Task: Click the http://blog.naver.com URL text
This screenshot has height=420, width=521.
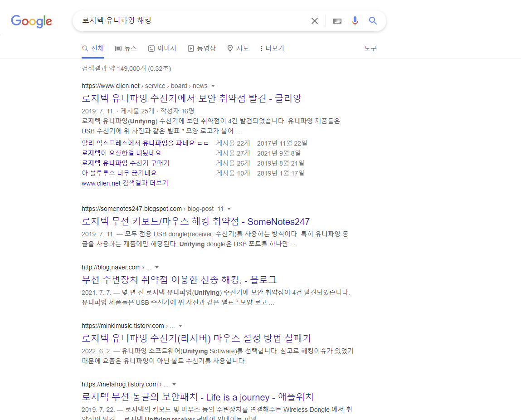Action: (x=111, y=267)
